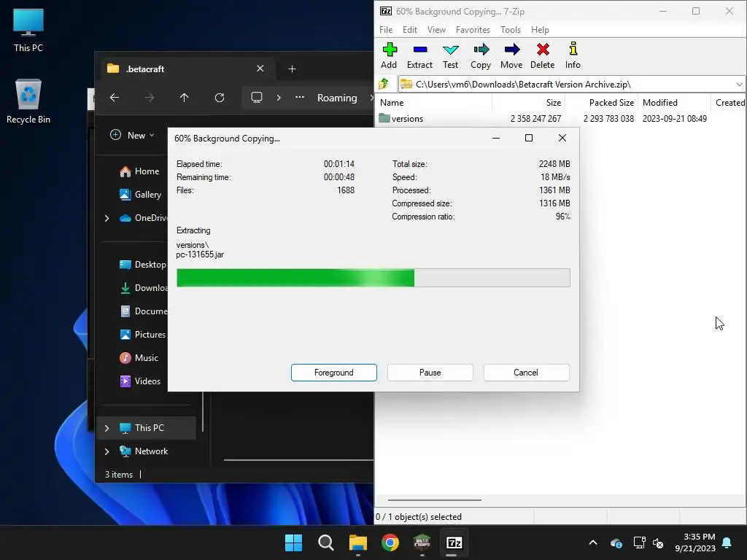Click the Add tool in 7-Zip toolbar
The image size is (747, 560).
(389, 55)
